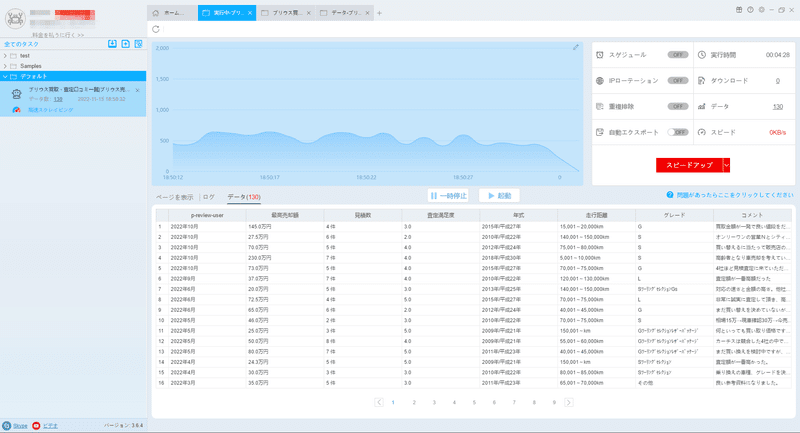This screenshot has height=433, width=800.
Task: Click the YouTube video icon at bottom left
Action: pos(36,425)
